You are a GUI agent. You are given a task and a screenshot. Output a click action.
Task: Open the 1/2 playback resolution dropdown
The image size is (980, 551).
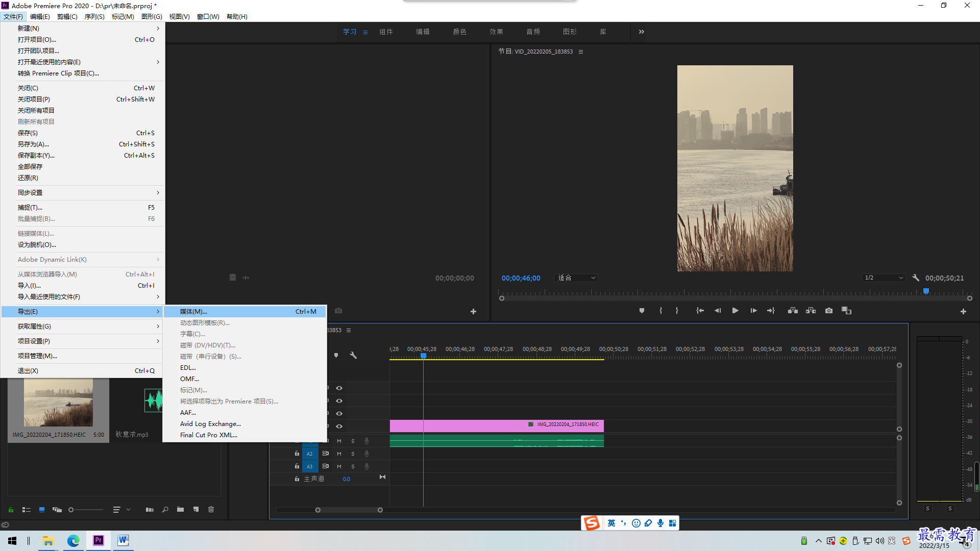pyautogui.click(x=884, y=278)
